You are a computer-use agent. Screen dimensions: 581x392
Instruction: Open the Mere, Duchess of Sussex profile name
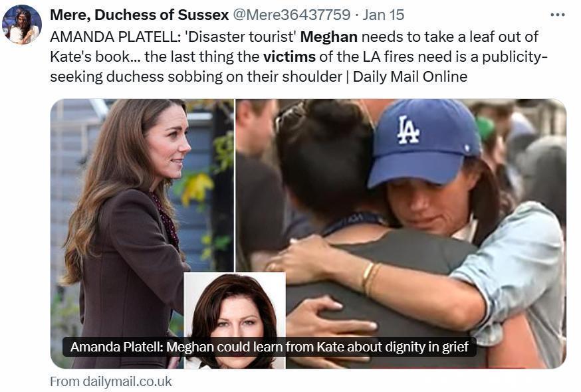[x=140, y=15]
